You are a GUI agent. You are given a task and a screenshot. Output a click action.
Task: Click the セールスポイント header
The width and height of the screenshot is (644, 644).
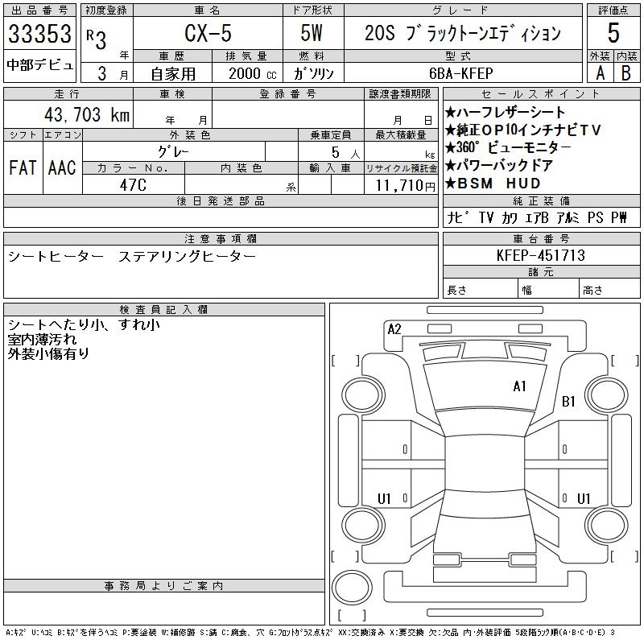[541, 93]
